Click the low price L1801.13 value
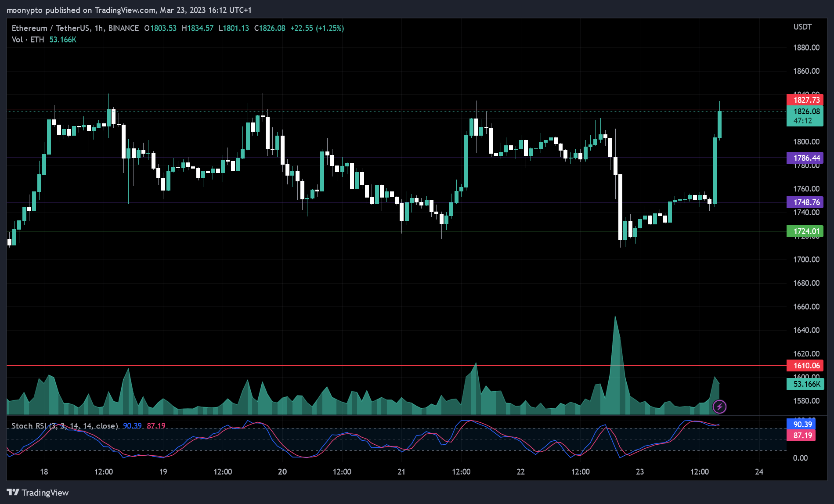Image resolution: width=834 pixels, height=504 pixels. 234,28
